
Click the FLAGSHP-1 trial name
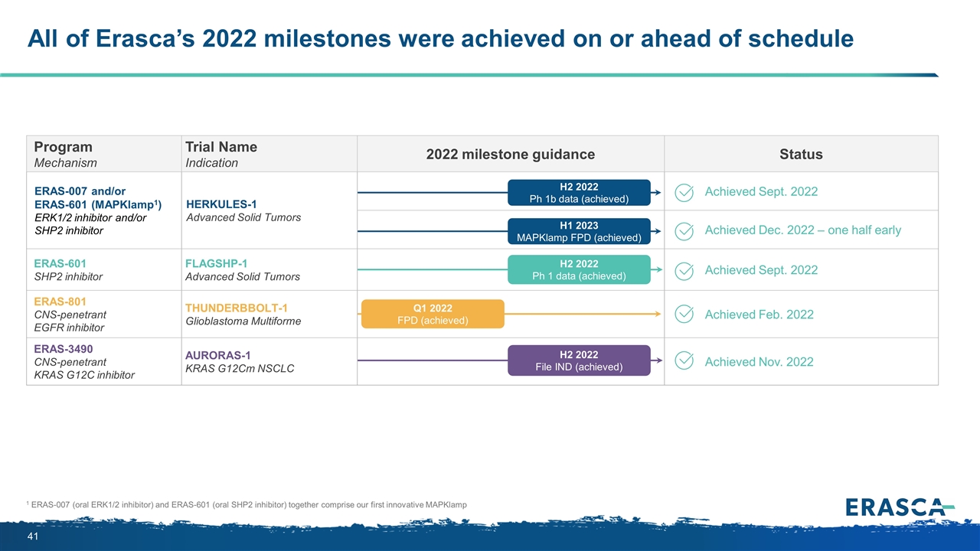(217, 264)
